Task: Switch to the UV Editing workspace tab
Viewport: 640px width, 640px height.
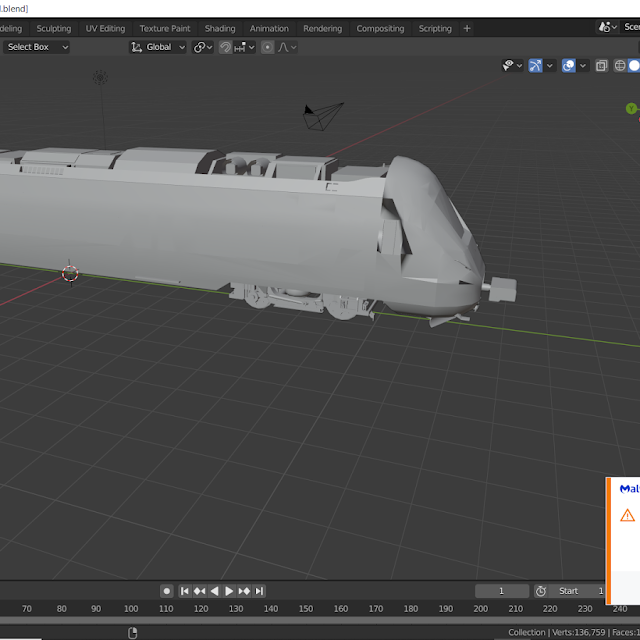Action: (x=105, y=29)
